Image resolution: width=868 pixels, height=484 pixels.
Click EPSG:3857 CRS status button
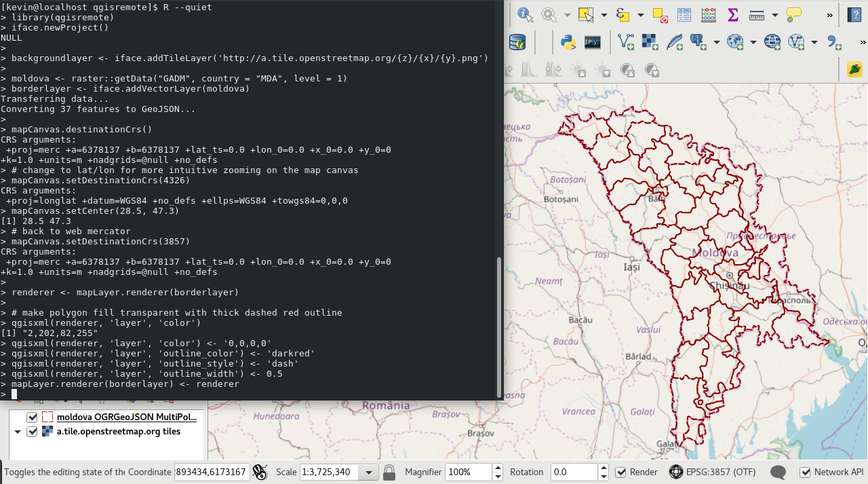pyautogui.click(x=712, y=472)
